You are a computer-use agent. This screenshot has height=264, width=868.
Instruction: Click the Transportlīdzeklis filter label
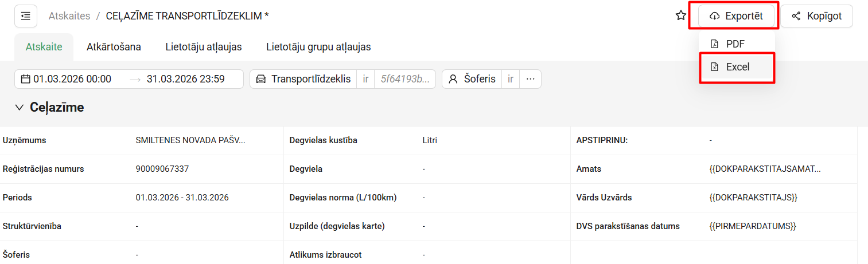(x=311, y=79)
